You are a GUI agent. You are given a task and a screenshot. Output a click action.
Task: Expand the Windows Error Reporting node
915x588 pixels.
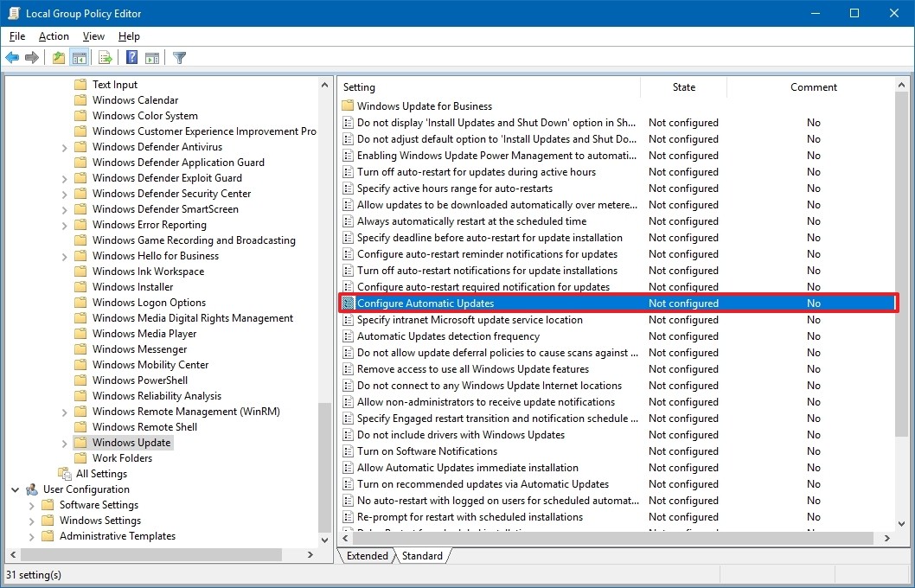64,225
